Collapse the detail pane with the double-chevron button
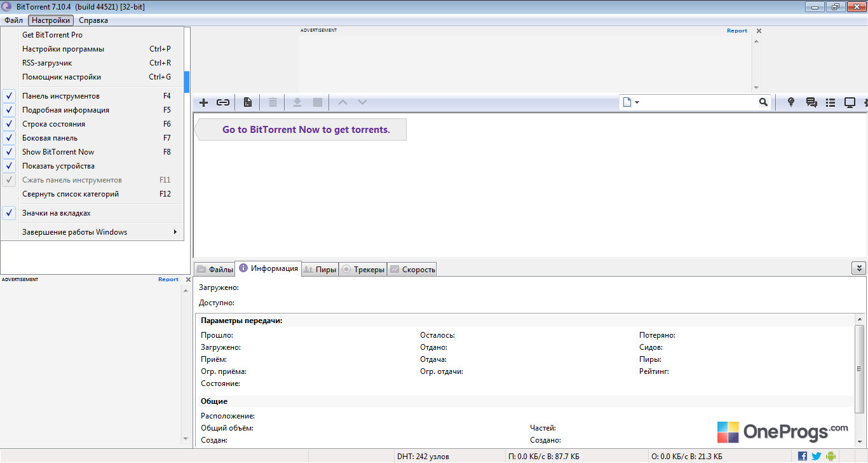This screenshot has height=463, width=868. tap(858, 268)
